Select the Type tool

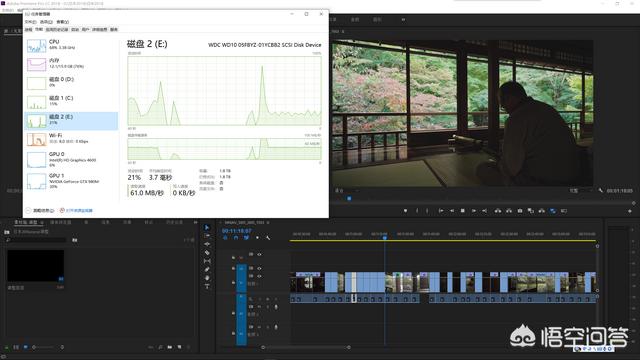[x=207, y=286]
